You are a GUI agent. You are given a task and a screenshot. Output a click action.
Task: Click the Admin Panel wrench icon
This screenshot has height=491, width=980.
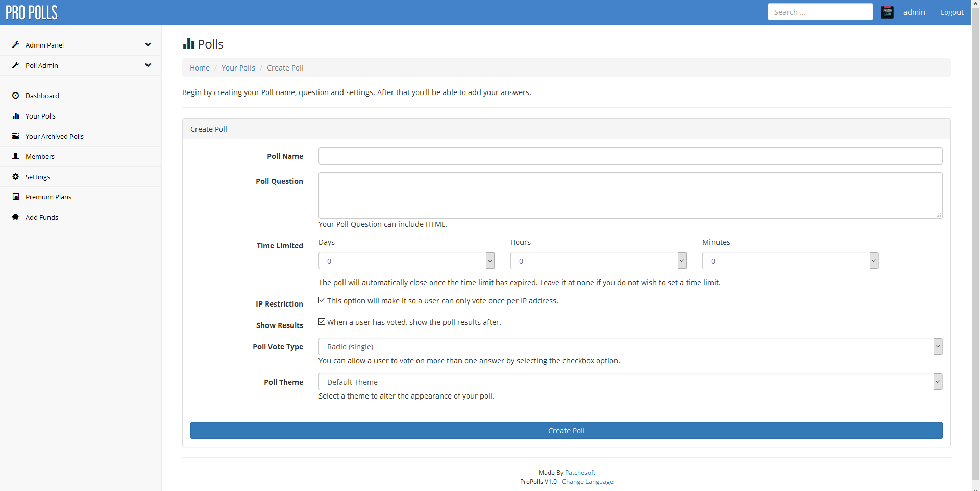(16, 44)
